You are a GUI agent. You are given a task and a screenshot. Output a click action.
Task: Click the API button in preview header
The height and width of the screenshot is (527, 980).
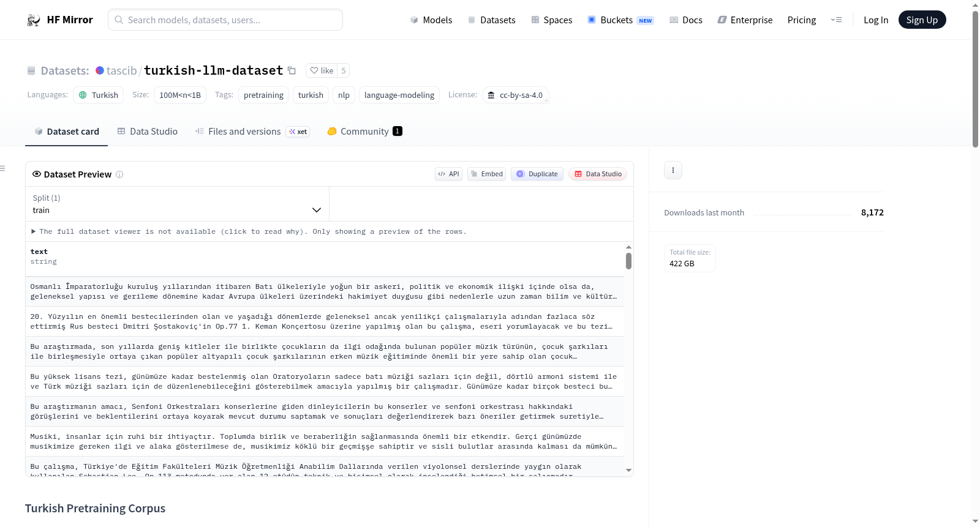(x=448, y=174)
